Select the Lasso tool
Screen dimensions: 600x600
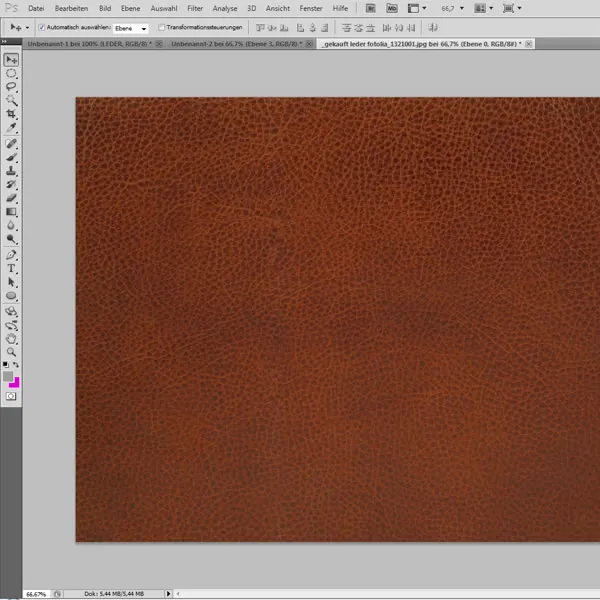pos(12,87)
